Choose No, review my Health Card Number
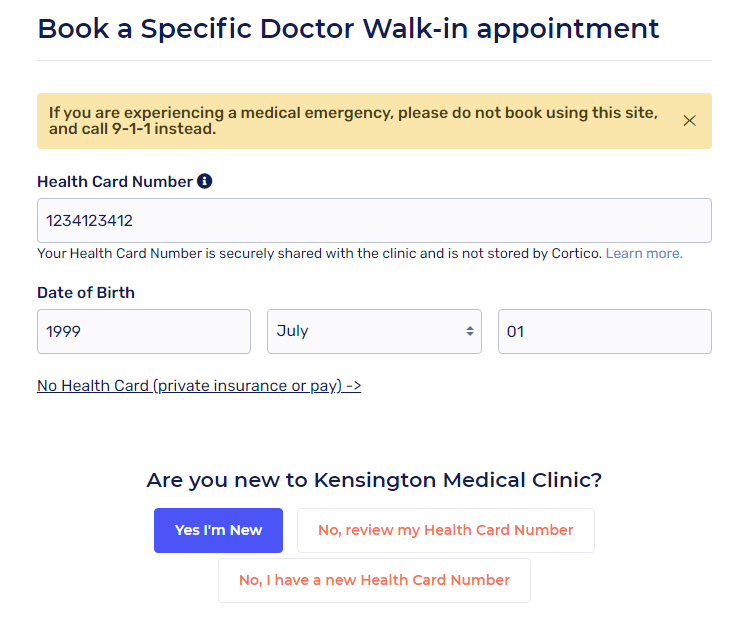The image size is (740, 623). click(445, 530)
